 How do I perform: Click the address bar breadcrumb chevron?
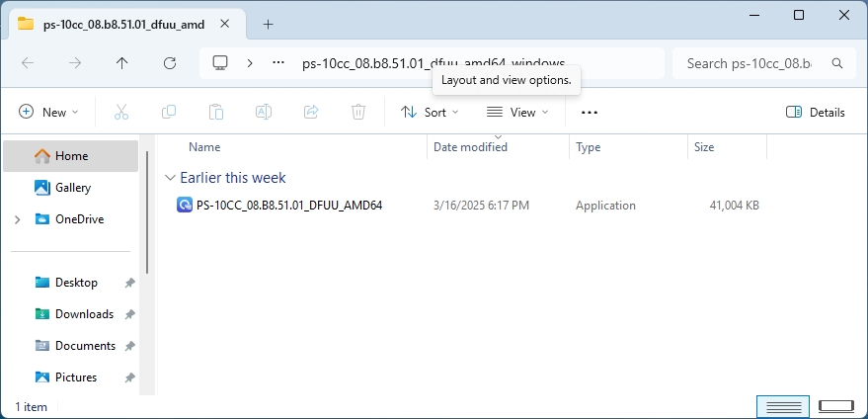tap(250, 63)
